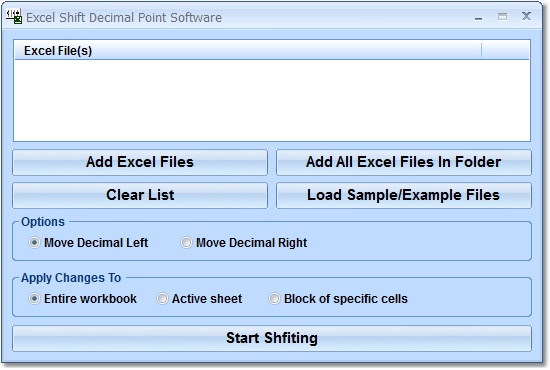Load Sample/Example Files

click(x=404, y=195)
